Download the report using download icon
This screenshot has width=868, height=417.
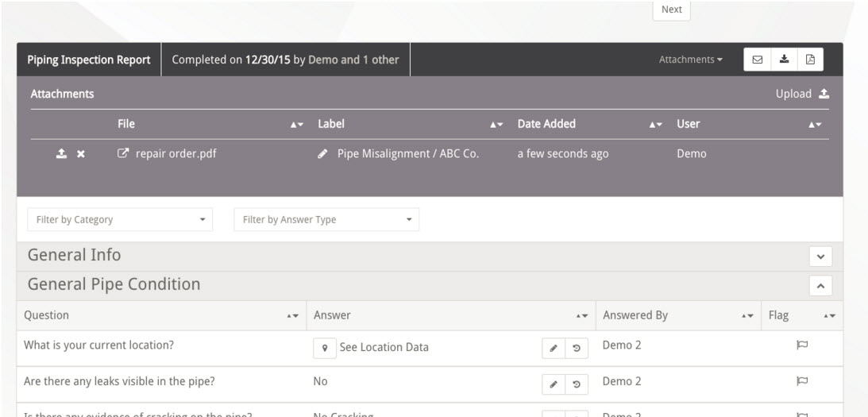click(x=784, y=60)
